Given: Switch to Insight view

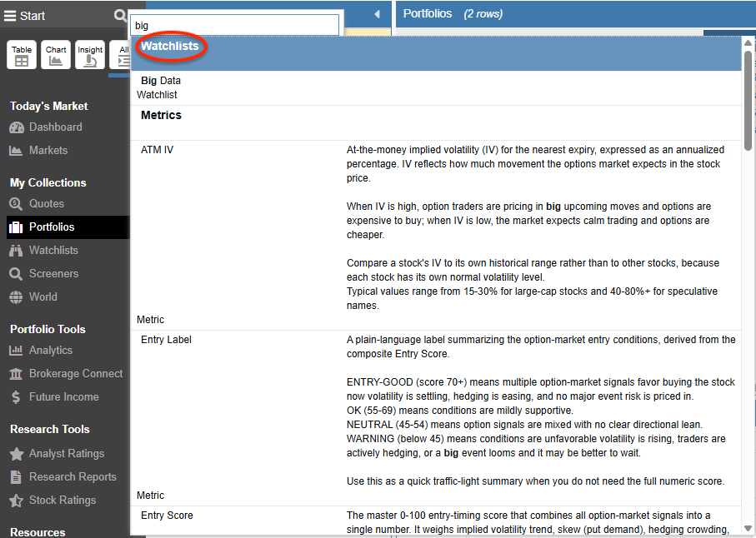Looking at the screenshot, I should click(x=90, y=55).
